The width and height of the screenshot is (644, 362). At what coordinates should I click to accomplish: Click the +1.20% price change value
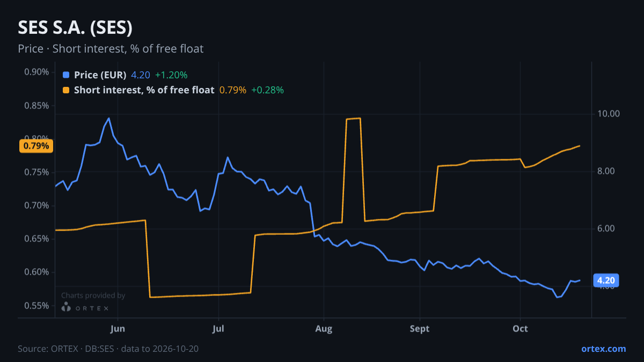(171, 75)
